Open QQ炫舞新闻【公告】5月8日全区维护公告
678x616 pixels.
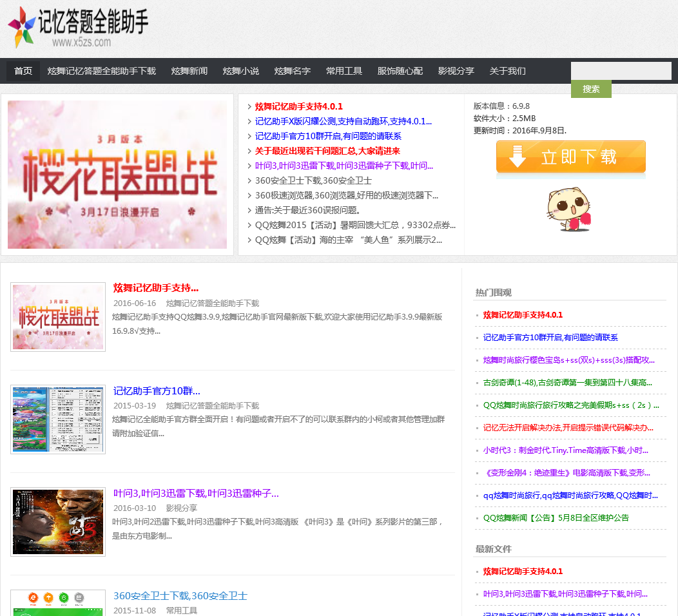(x=556, y=518)
